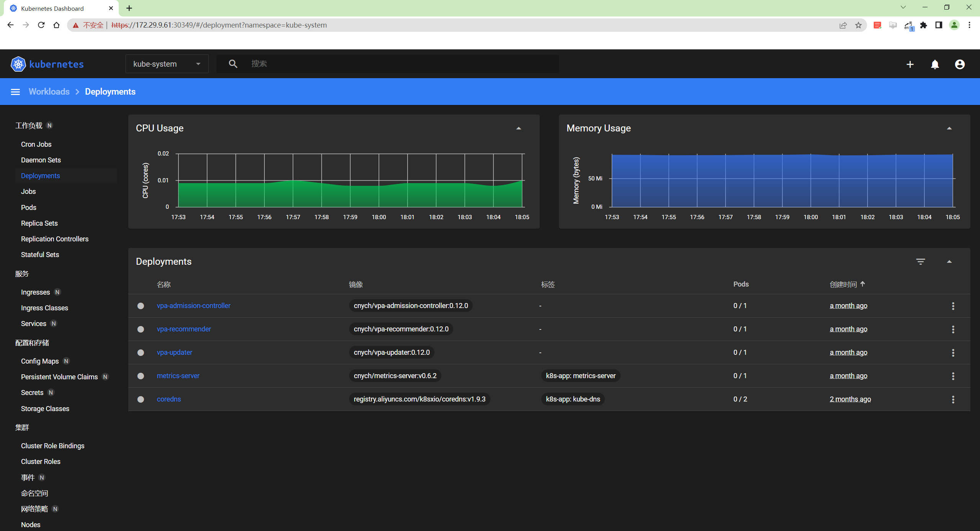Image resolution: width=980 pixels, height=531 pixels.
Task: Collapse the Deployments list panel
Action: tap(949, 262)
